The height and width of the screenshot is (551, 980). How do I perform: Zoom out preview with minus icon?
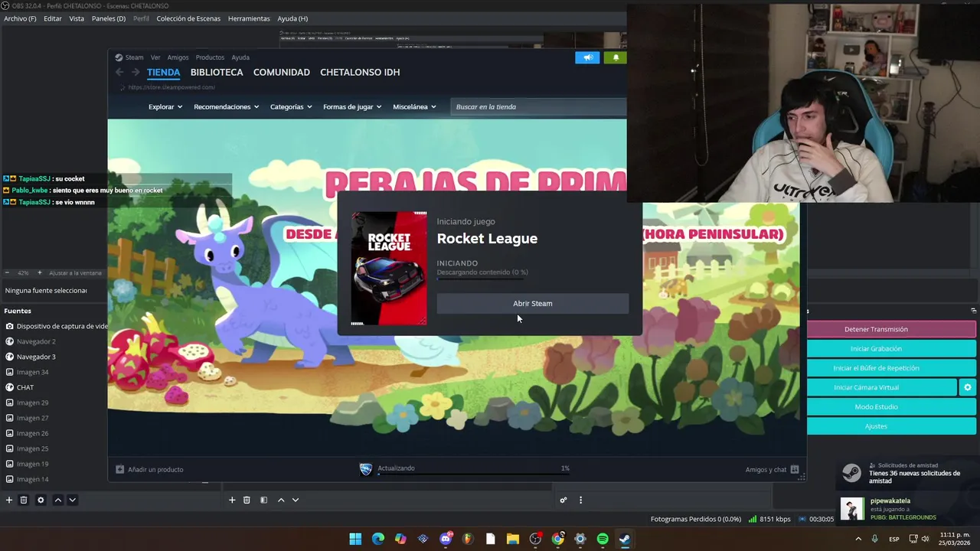point(7,272)
